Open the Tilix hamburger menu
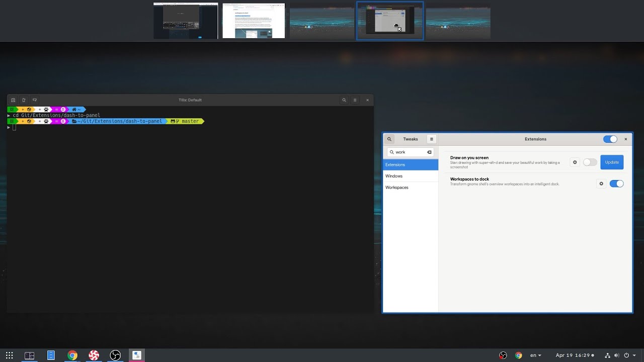The width and height of the screenshot is (644, 362). click(355, 100)
